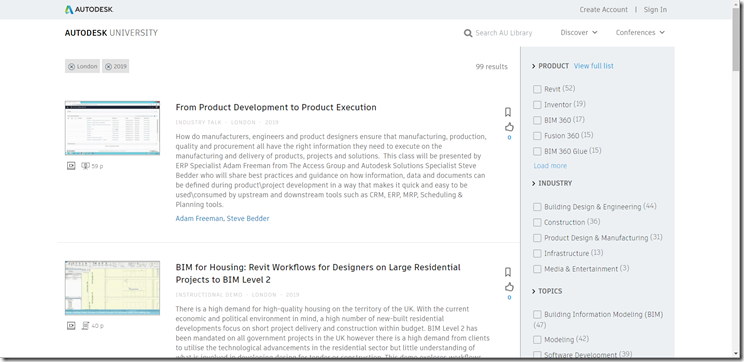
Task: Check the Media & Entertainment filter
Action: (x=537, y=269)
